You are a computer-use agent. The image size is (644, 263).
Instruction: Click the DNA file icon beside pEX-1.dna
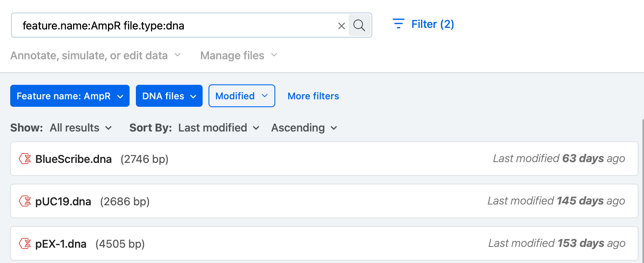coord(25,243)
